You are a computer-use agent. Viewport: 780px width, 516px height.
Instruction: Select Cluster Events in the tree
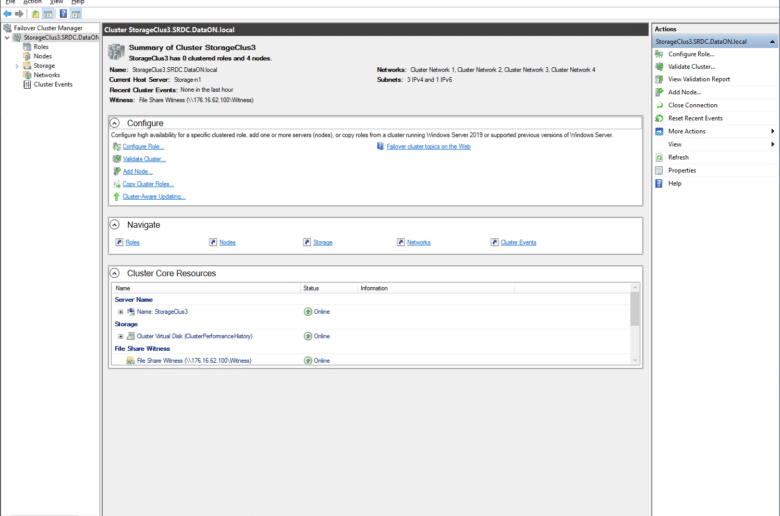53,85
